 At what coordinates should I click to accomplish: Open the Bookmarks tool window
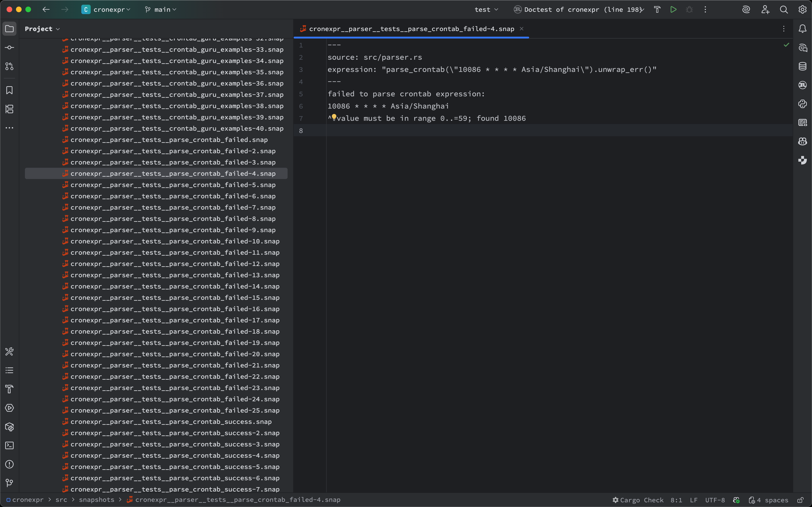(x=9, y=90)
